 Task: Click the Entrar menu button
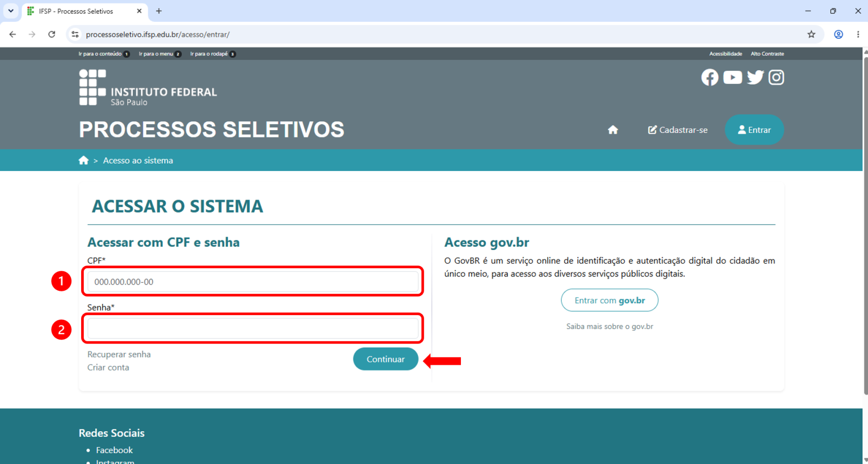(x=754, y=130)
